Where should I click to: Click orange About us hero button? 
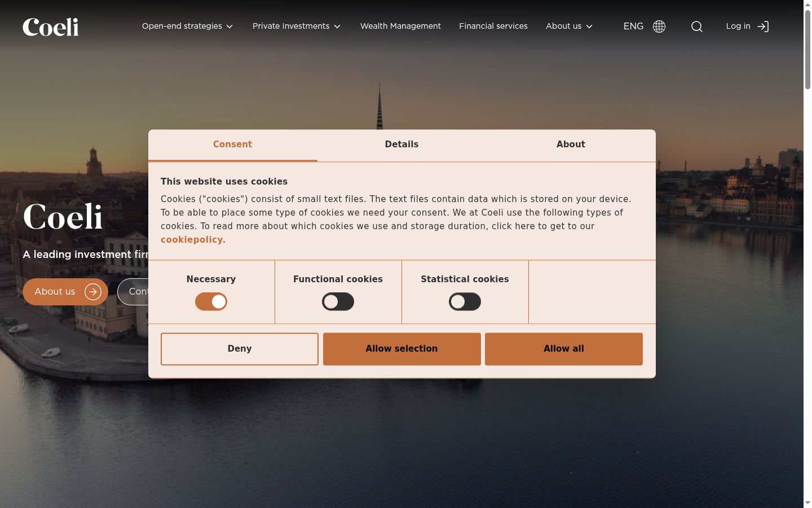(65, 292)
